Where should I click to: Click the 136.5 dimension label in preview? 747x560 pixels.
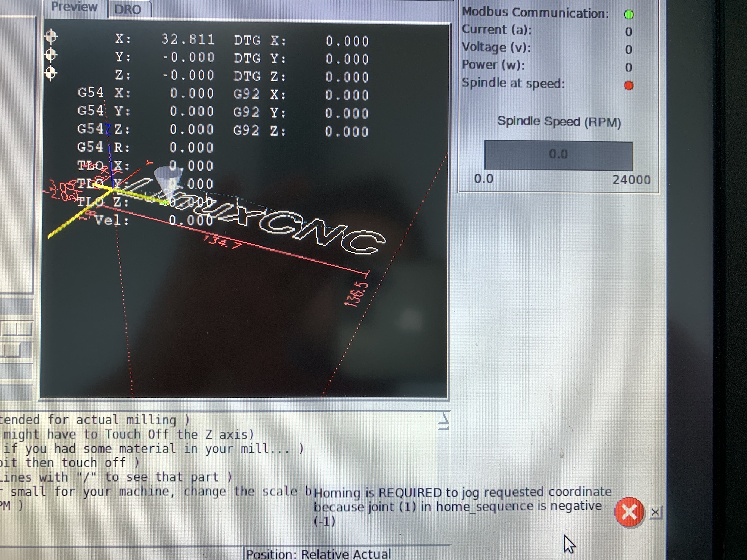(x=356, y=295)
